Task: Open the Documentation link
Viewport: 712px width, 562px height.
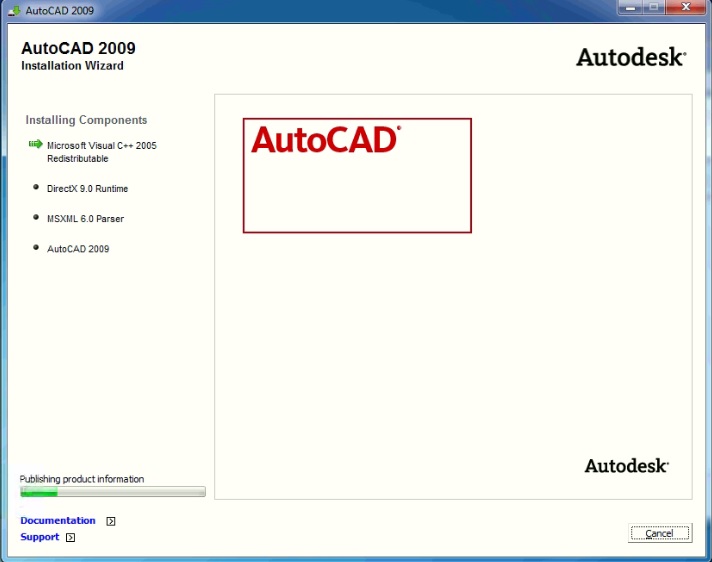Action: pos(58,521)
